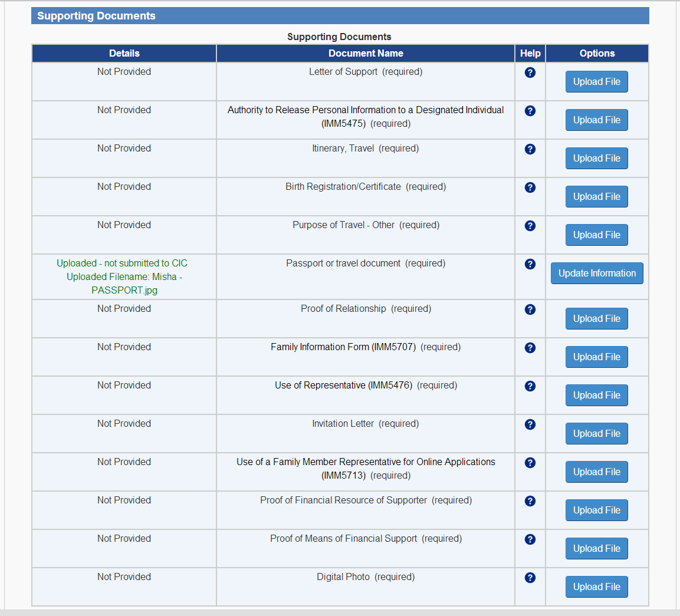Open help for Proof of Relationship
The width and height of the screenshot is (680, 616).
point(530,309)
